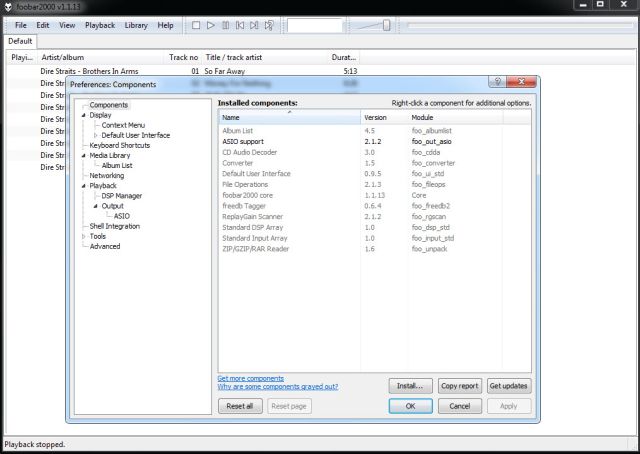Collapse the Display tree node
Image resolution: width=640 pixels, height=454 pixels.
tap(84, 115)
